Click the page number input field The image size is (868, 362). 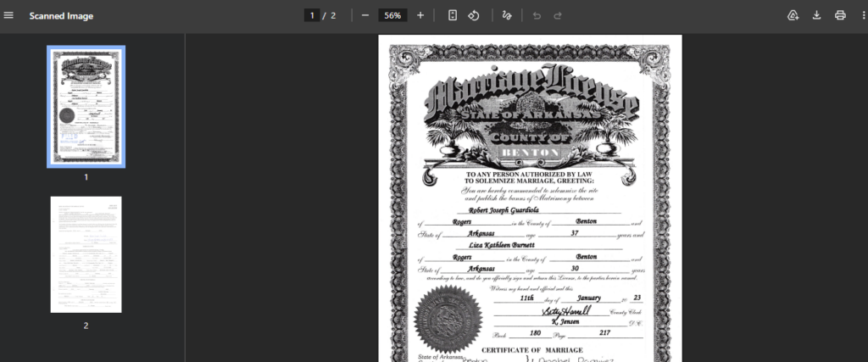click(313, 15)
